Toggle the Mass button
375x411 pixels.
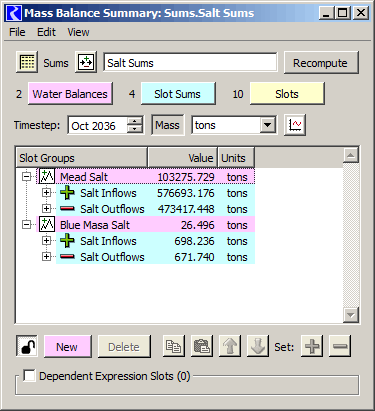pos(168,125)
